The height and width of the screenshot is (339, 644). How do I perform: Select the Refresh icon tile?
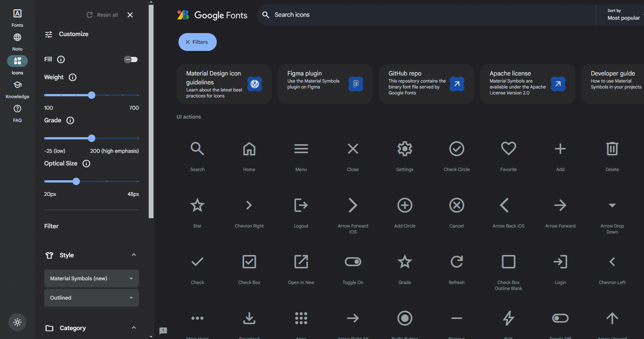[457, 268]
